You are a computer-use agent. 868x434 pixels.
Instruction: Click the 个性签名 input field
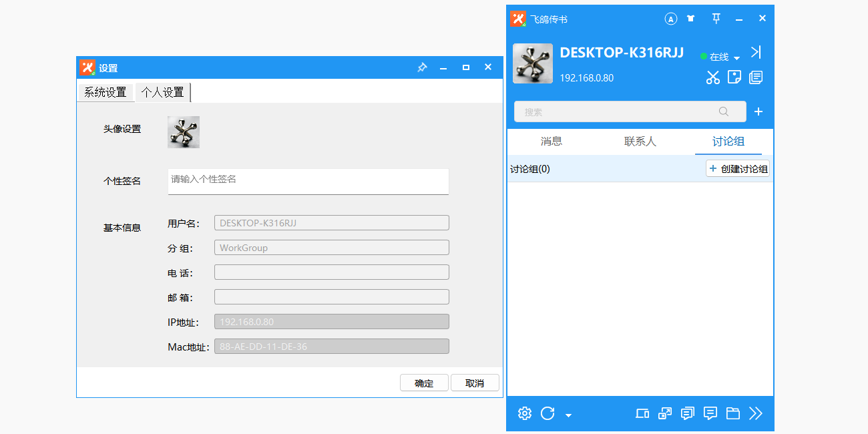click(308, 182)
